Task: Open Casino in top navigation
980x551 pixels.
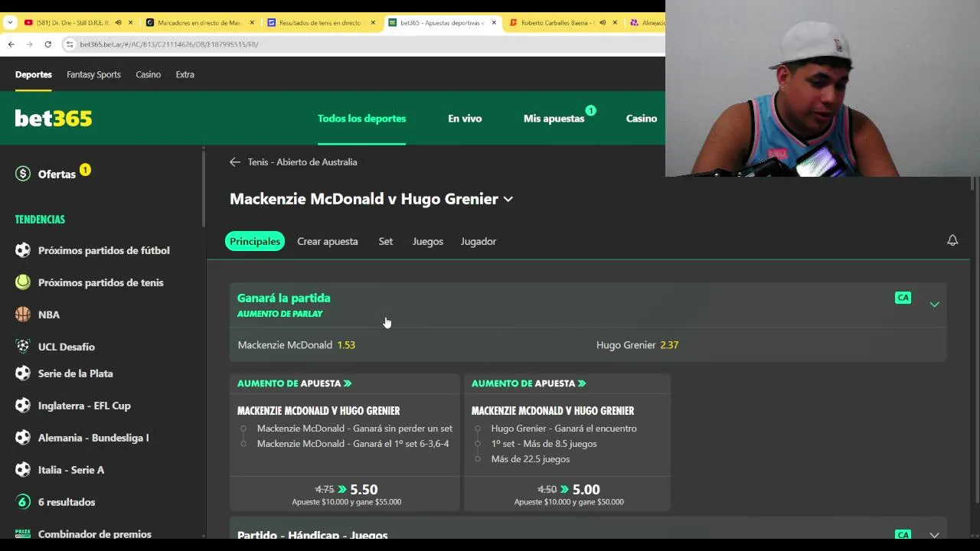Action: click(x=148, y=74)
